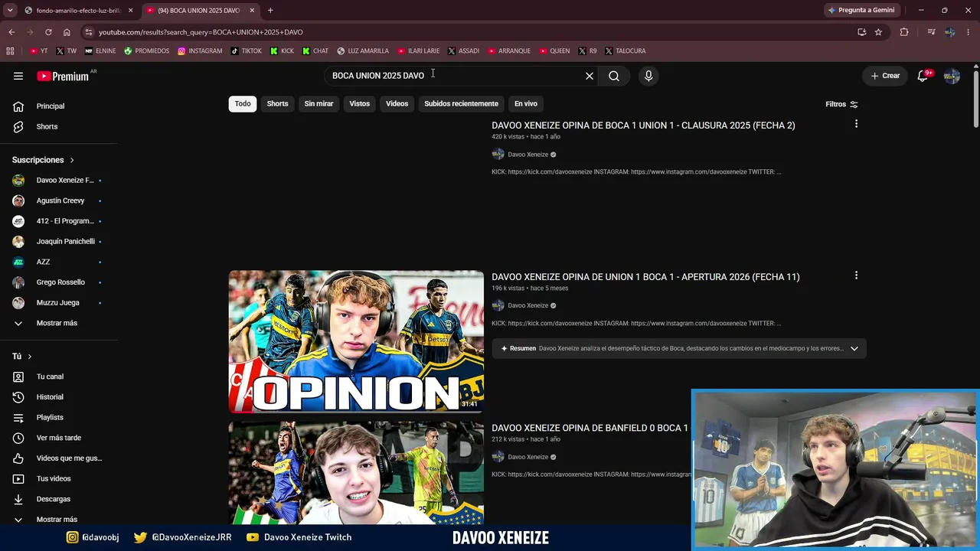980x551 pixels.
Task: Open the Apertura 2026 video title
Action: (645, 277)
